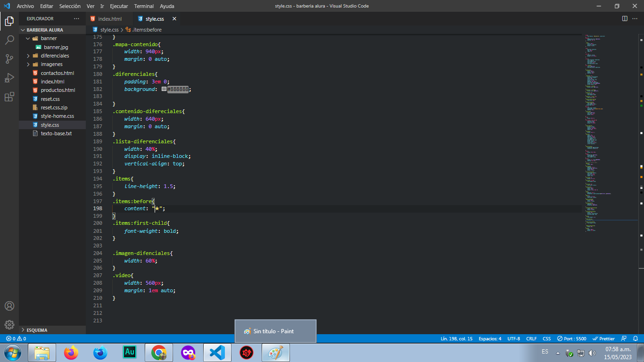Viewport: 644px width, 362px height.
Task: Click the Paint taskbar icon
Action: [x=276, y=353]
